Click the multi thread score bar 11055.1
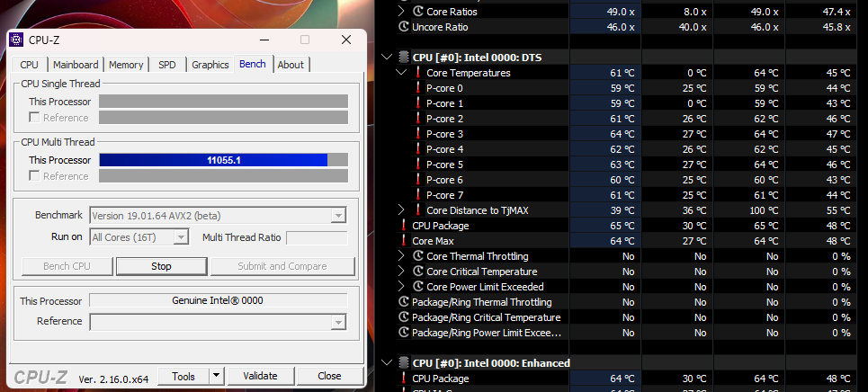Viewport: 868px width, 392px height. 224,160
